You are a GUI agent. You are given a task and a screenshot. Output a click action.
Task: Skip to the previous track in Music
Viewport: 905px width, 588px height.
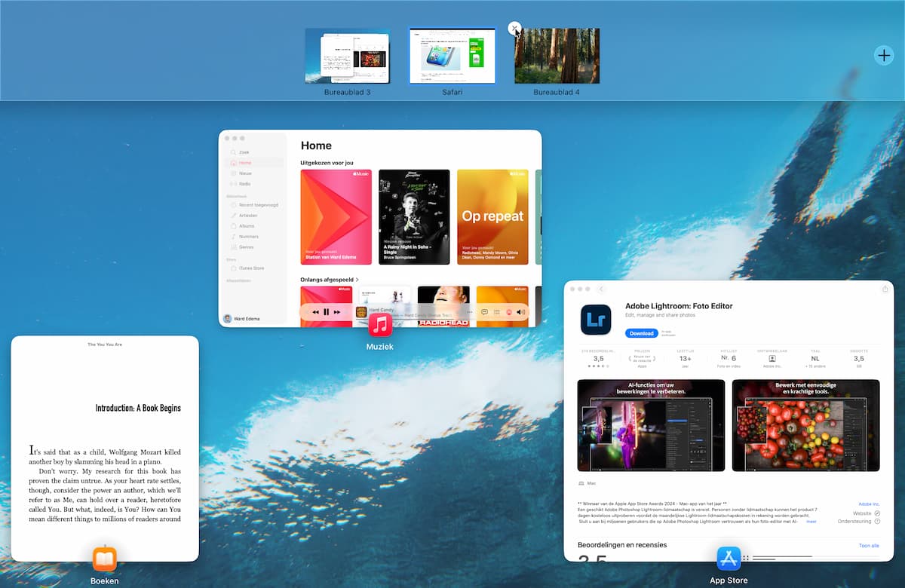315,312
